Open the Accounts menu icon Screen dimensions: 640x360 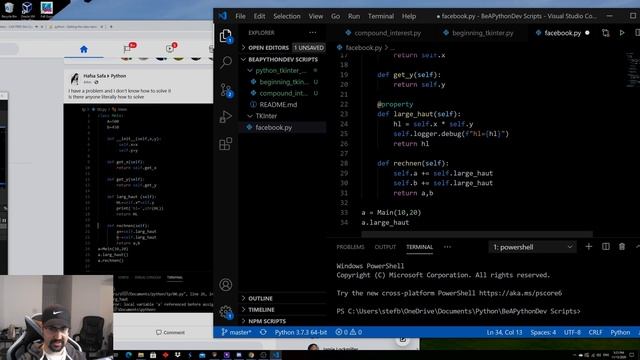tap(226, 284)
